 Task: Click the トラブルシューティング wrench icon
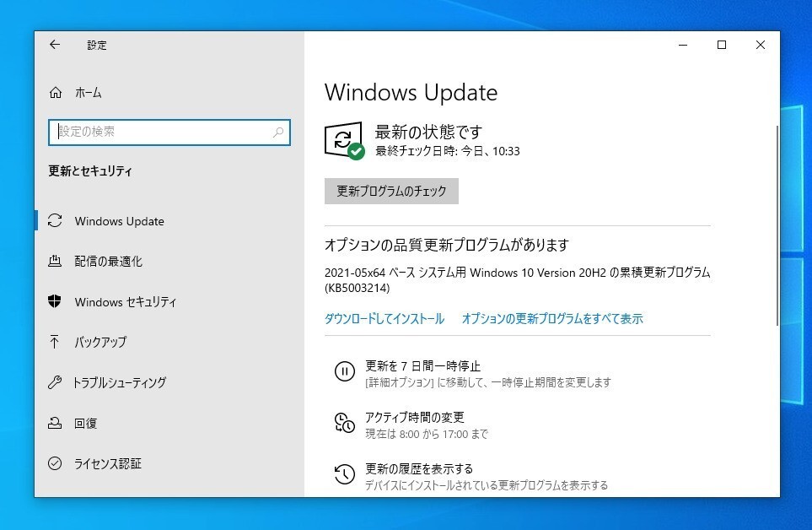tap(55, 382)
